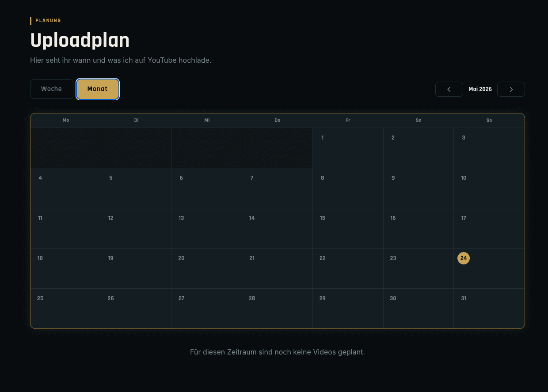Click the Mi weekday header
Viewport: 548px width, 392px height.
207,121
